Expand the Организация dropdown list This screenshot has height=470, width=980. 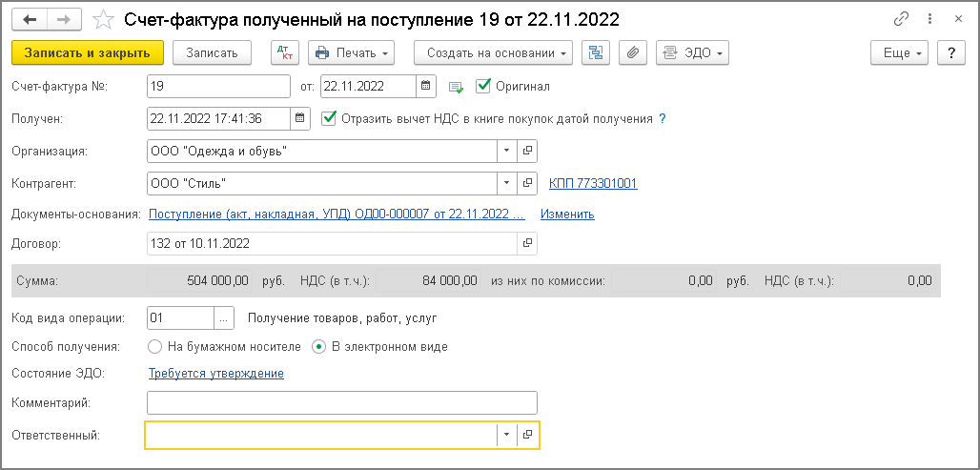point(506,151)
